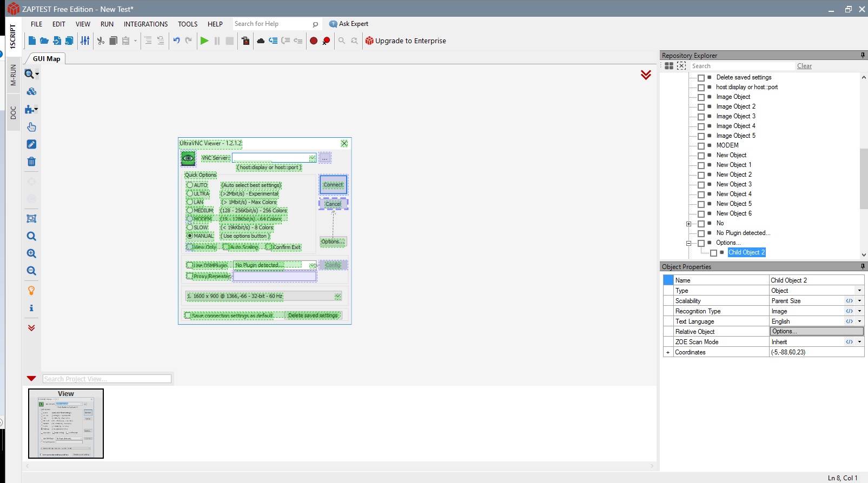Click the zoom out magnifier
This screenshot has width=868, height=483.
point(31,271)
